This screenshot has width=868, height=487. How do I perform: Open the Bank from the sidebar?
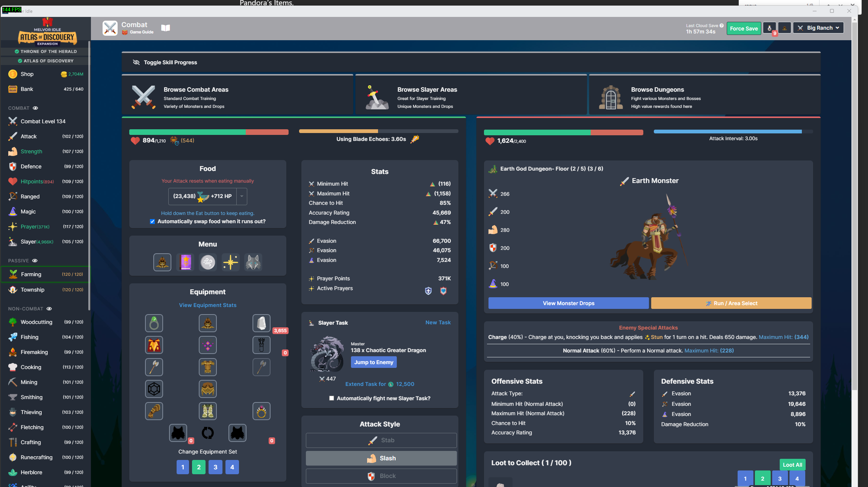(26, 89)
